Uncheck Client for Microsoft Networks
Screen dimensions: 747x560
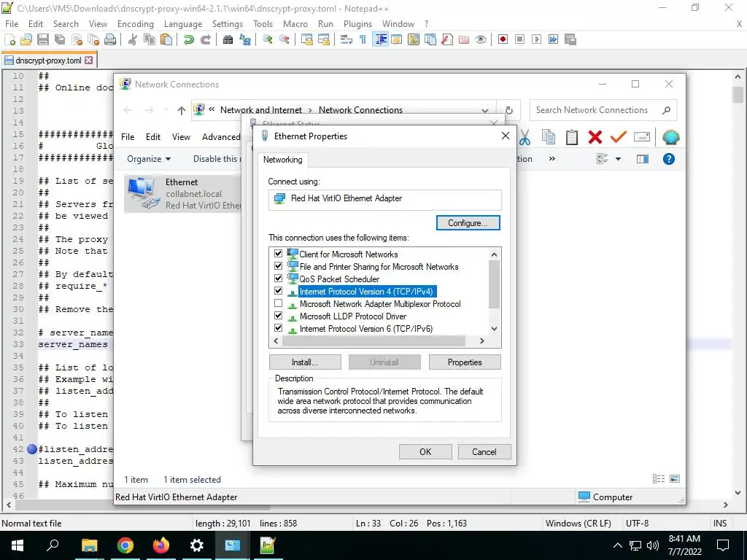(278, 254)
